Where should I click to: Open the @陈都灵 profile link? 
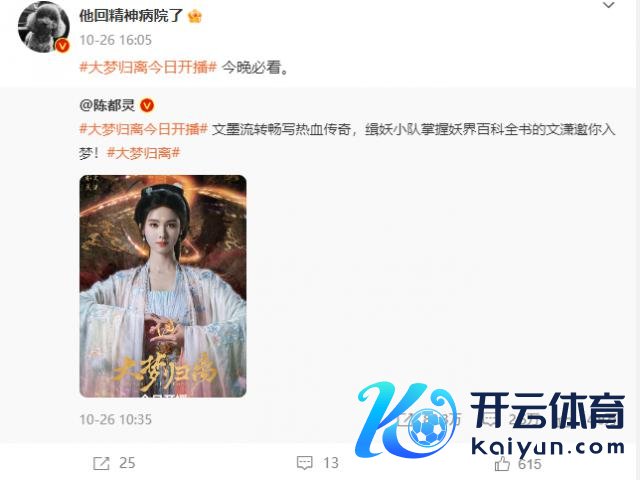coord(107,105)
